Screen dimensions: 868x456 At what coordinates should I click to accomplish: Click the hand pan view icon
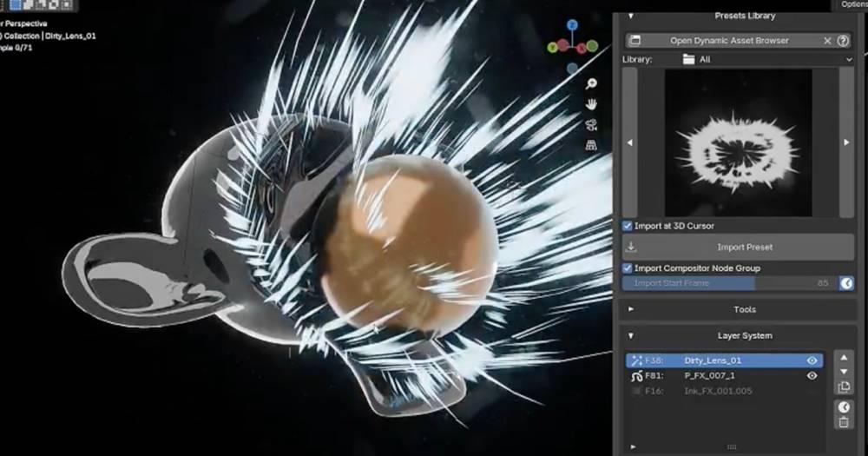[591, 104]
